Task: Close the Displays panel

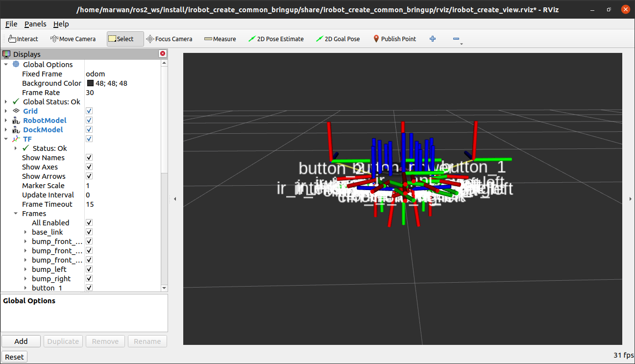Action: click(x=163, y=54)
